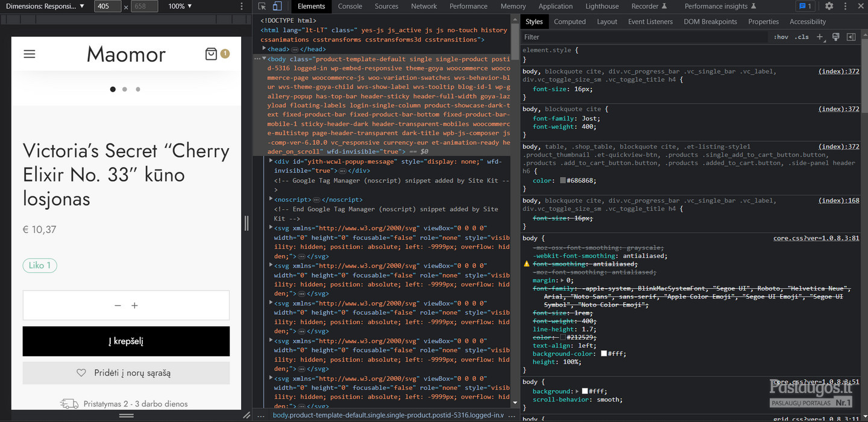The image size is (868, 422).
Task: Select the second carousel dot
Action: 125,89
